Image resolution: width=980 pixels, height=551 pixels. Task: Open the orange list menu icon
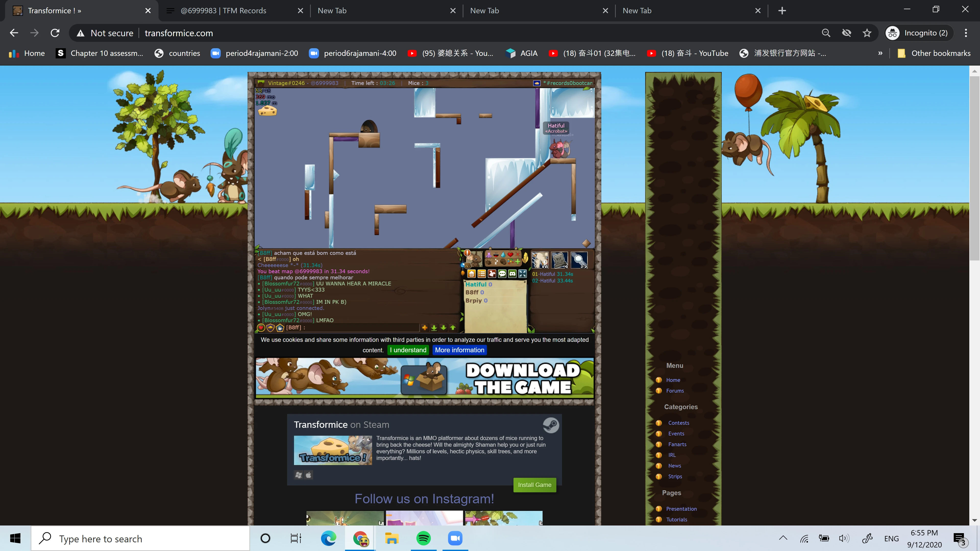click(482, 274)
